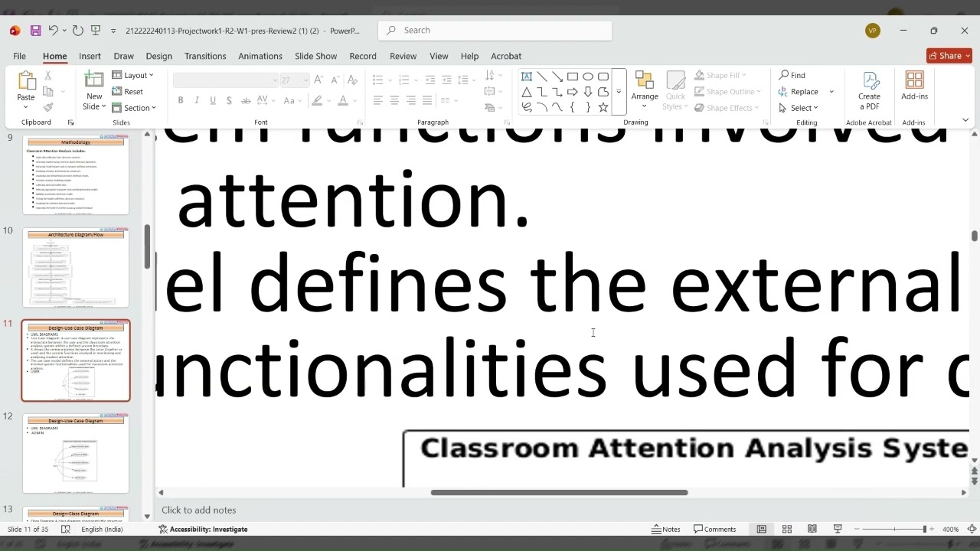Open the Shape Fill dropdown
Viewport: 980px width, 551px height.
click(x=720, y=75)
